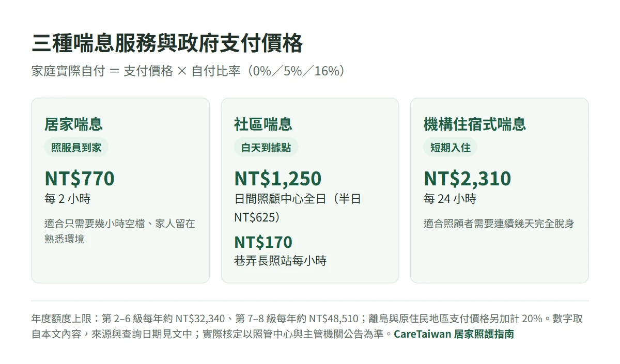This screenshot has height=364, width=620.
Task: Click the 照服員到家 tag badge
Action: tap(76, 148)
